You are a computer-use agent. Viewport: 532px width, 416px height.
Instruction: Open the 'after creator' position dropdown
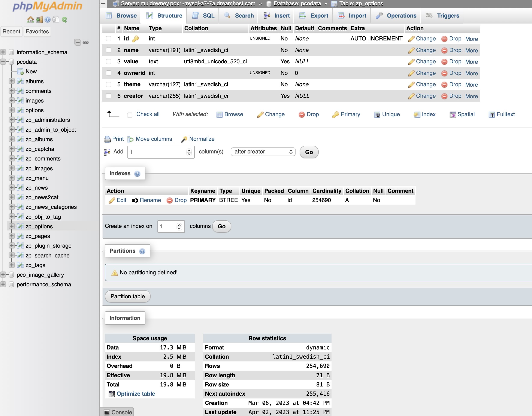263,152
